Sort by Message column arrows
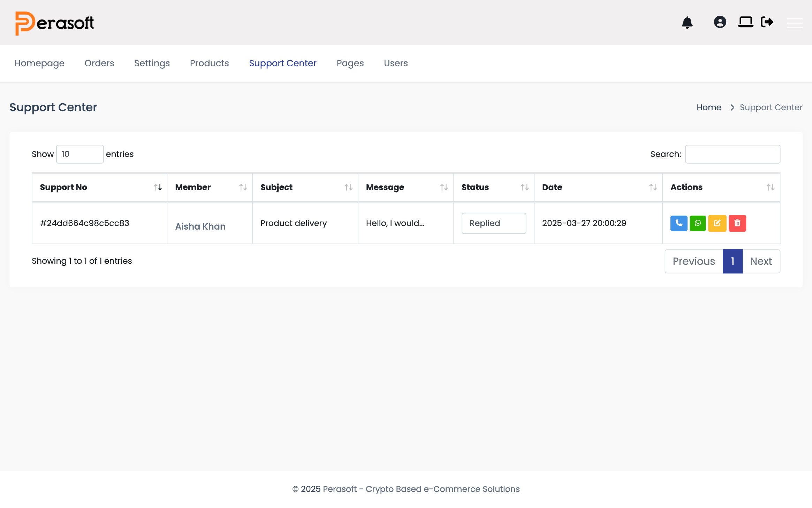Image resolution: width=812 pixels, height=508 pixels. (x=444, y=187)
